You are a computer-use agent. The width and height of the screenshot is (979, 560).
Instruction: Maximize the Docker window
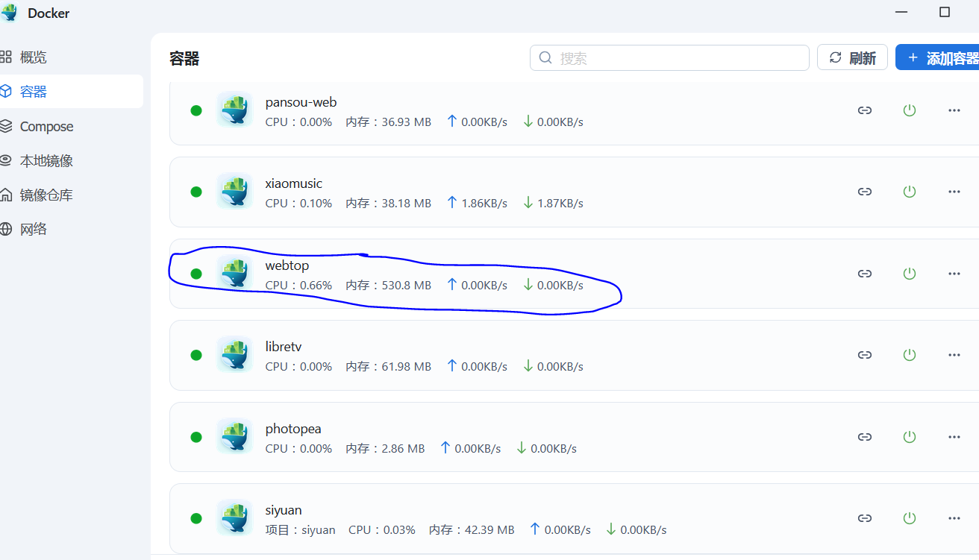[945, 13]
